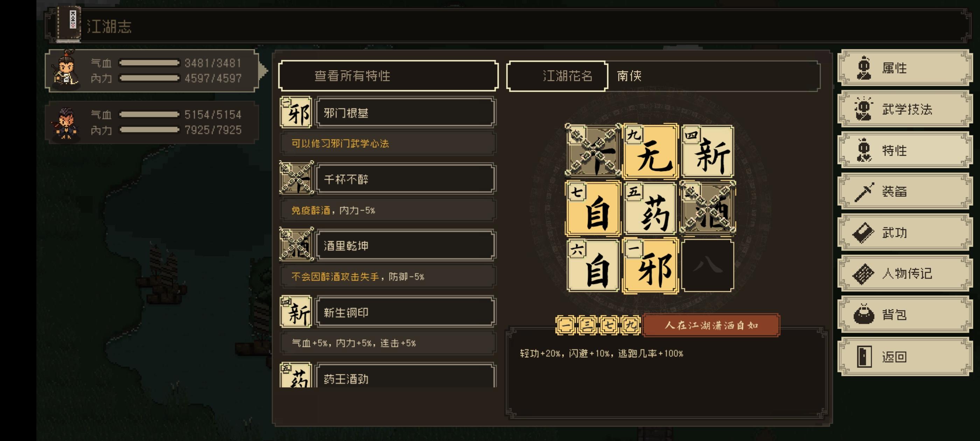980x441 pixels.
Task: Open the 背包 backpack menu
Action: point(905,315)
